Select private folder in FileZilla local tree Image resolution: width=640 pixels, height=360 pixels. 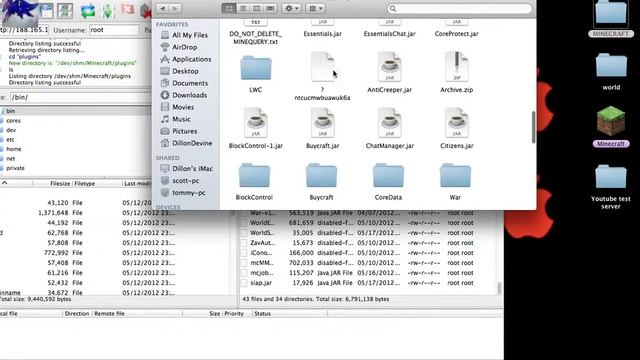(x=15, y=168)
